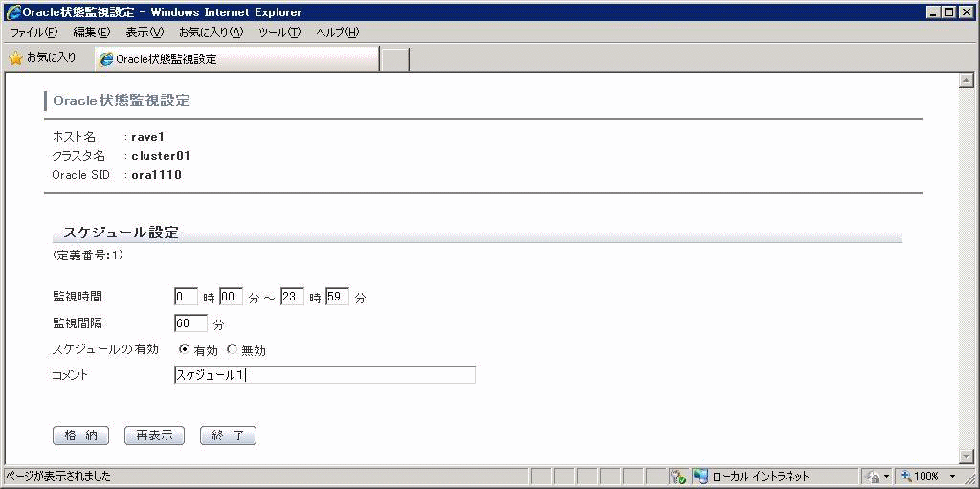Screen dimensions: 980x489
Task: Click the scrollbar down arrow
Action: (967, 456)
